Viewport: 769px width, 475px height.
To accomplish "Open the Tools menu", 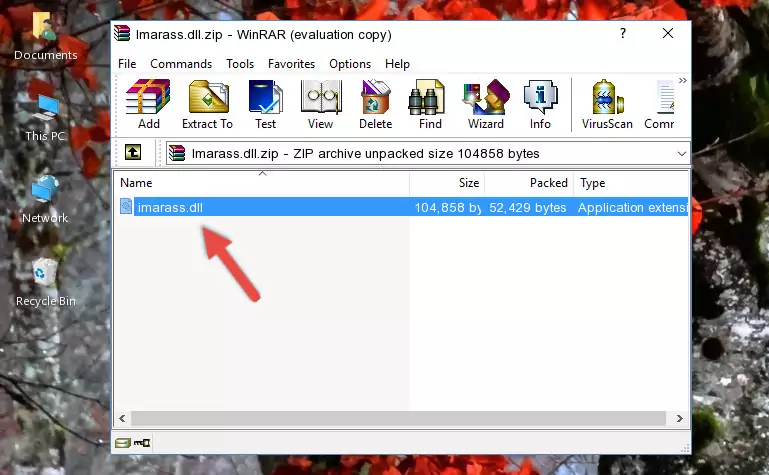I will click(240, 64).
